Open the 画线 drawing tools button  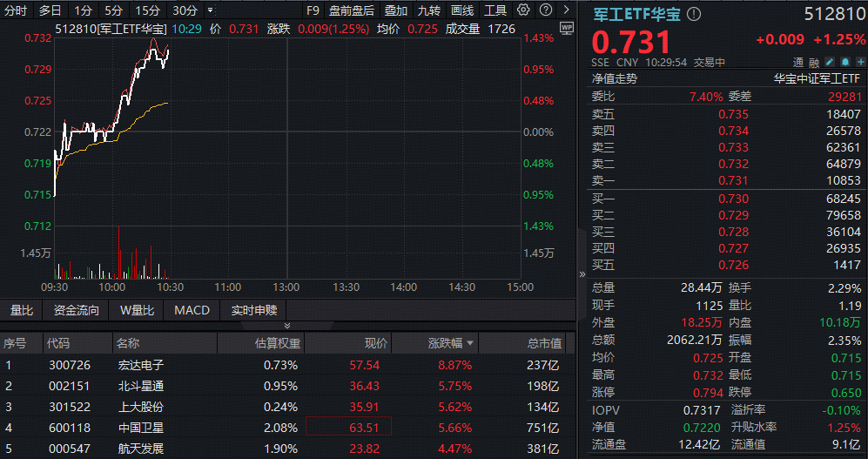[x=462, y=10]
